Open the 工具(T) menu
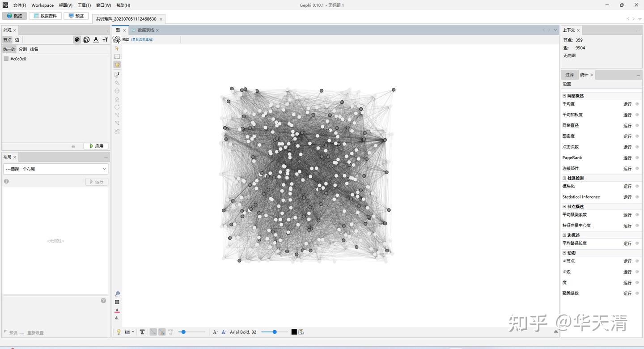This screenshot has height=349, width=644. tap(84, 5)
